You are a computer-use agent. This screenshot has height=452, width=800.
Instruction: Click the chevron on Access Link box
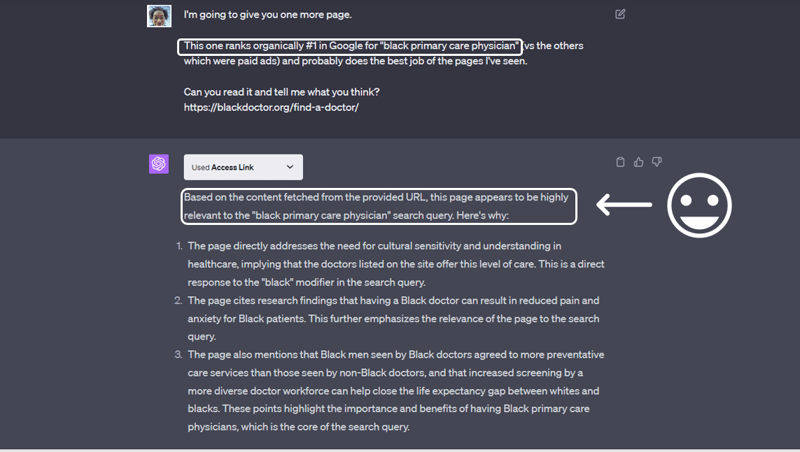click(x=290, y=167)
